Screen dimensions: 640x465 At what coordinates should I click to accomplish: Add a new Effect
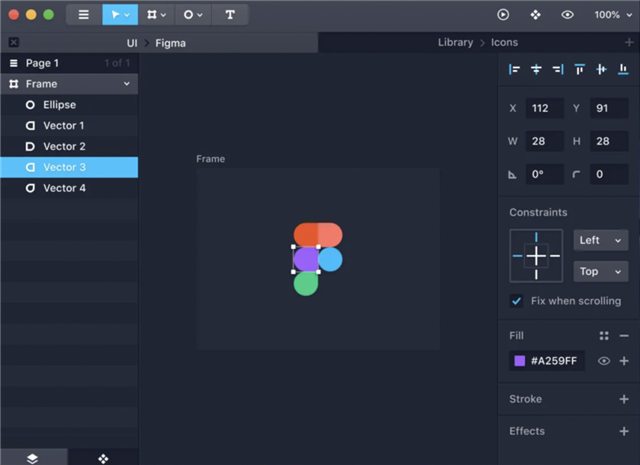coord(624,431)
